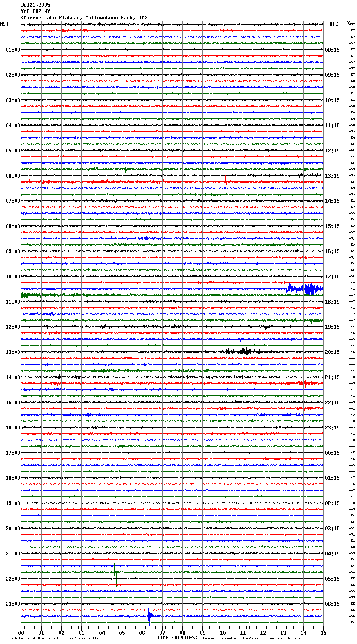Click the TIME (MINUTES) axis title
The width and height of the screenshot is (357, 644).
point(177,638)
